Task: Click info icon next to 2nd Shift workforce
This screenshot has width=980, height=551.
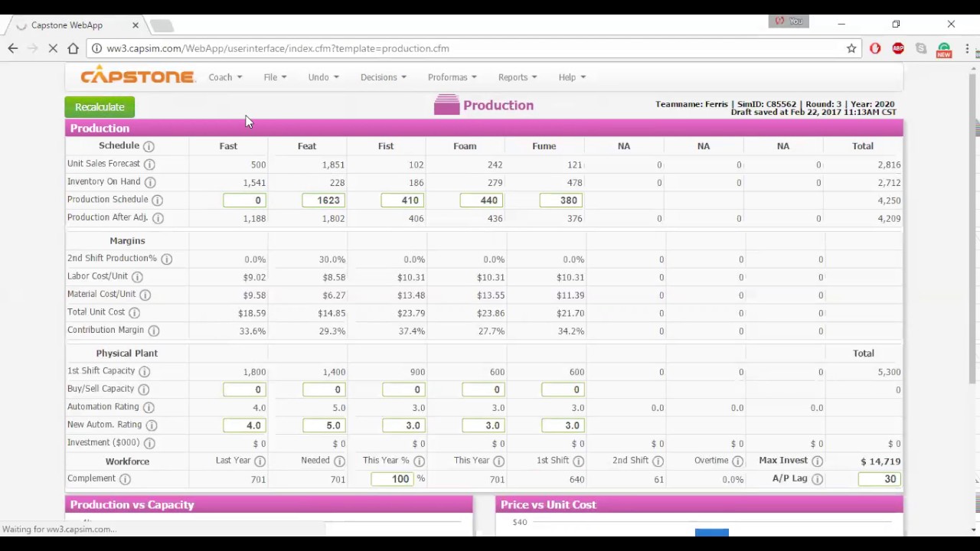Action: 658,461
